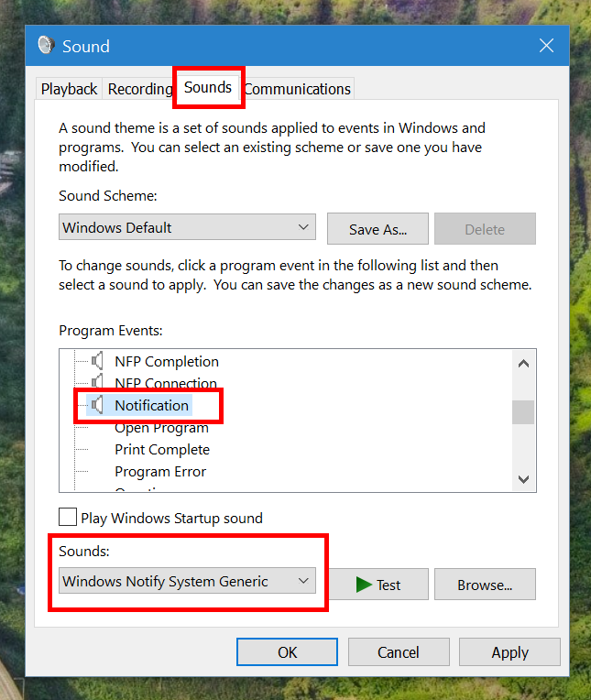
Task: Click the Sound speaker icon in title bar
Action: pos(47,46)
